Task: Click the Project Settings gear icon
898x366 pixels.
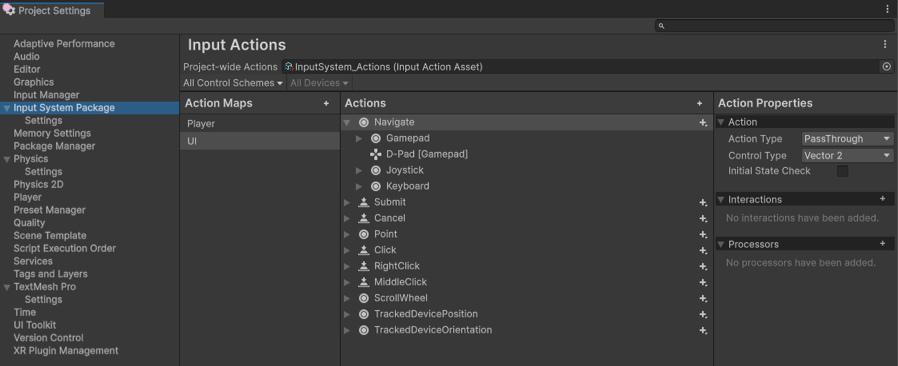Action: tap(9, 10)
